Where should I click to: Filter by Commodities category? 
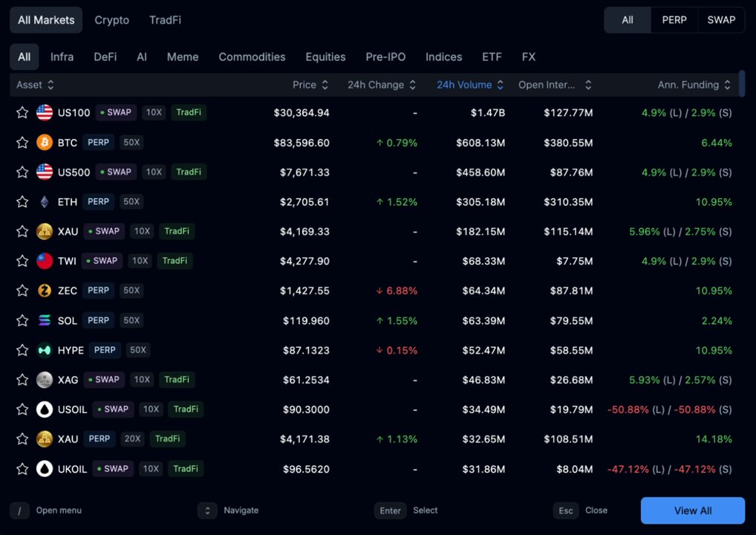252,57
